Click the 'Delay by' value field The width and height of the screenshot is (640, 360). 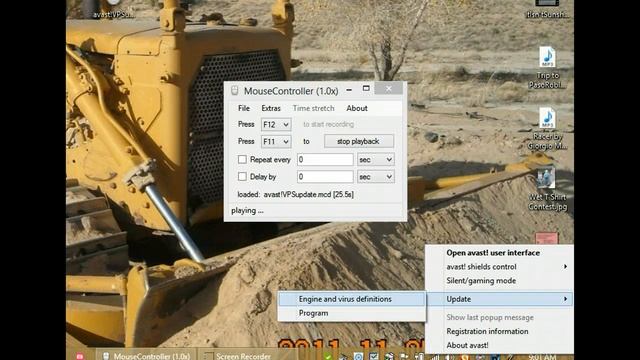coord(325,177)
